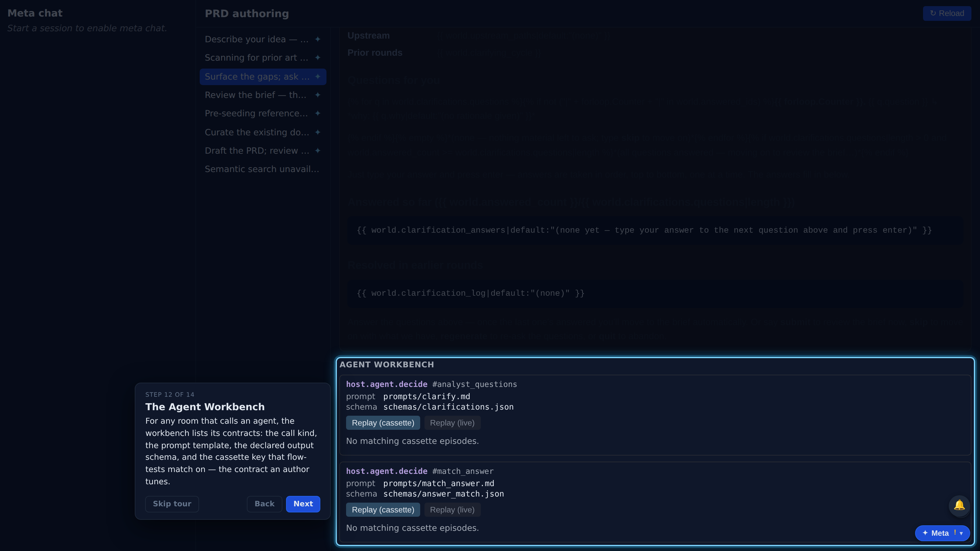Click sparkle icon beside Draft the PRD

(x=318, y=151)
